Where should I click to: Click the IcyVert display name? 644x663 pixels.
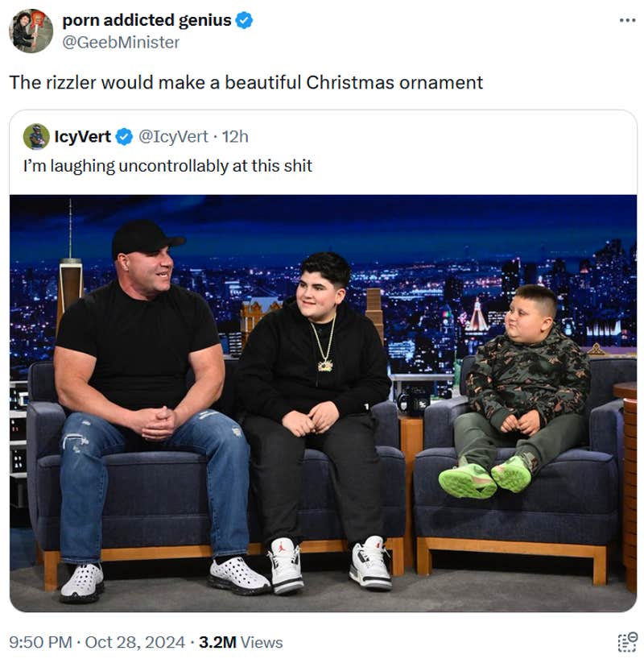[x=82, y=137]
